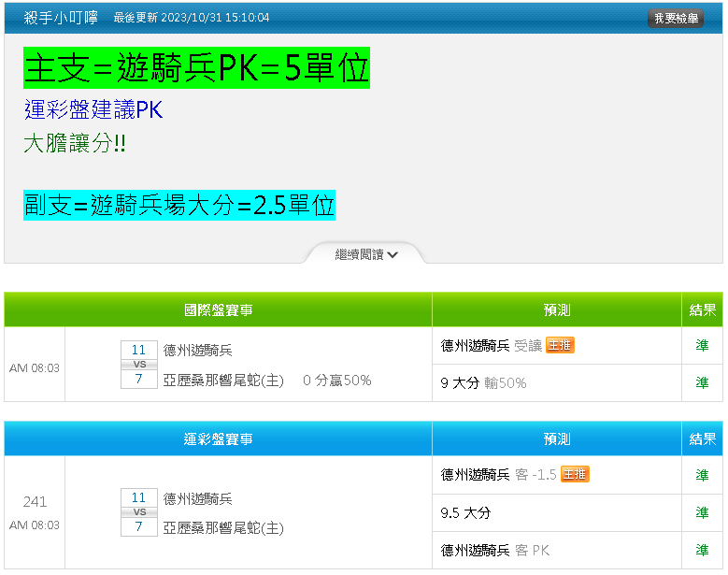728x575 pixels.
Task: Click score 11 in the 國際盤 match box
Action: [x=139, y=350]
